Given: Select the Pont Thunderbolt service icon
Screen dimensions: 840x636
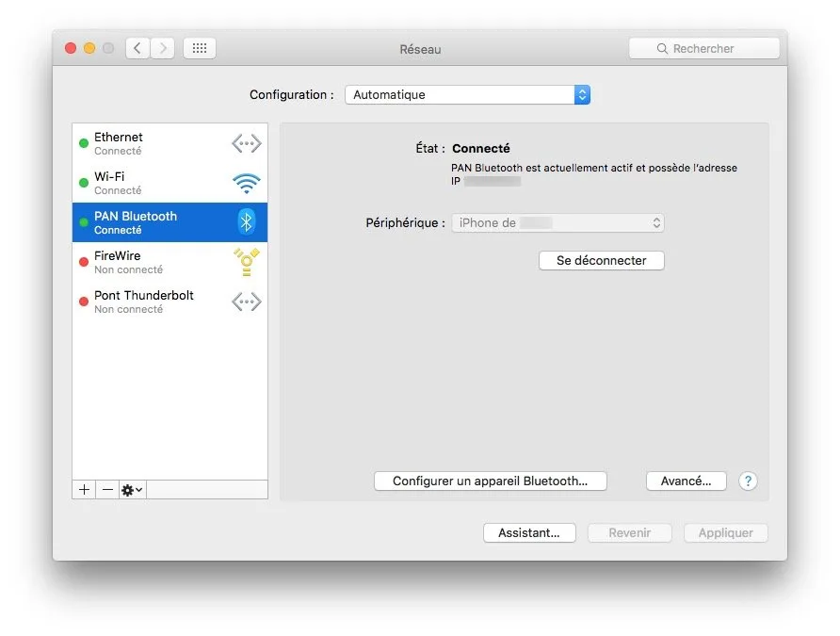Looking at the screenshot, I should point(246,302).
